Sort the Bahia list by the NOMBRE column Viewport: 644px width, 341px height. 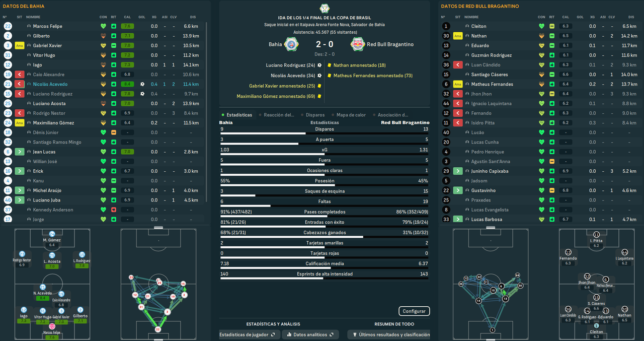pyautogui.click(x=34, y=17)
